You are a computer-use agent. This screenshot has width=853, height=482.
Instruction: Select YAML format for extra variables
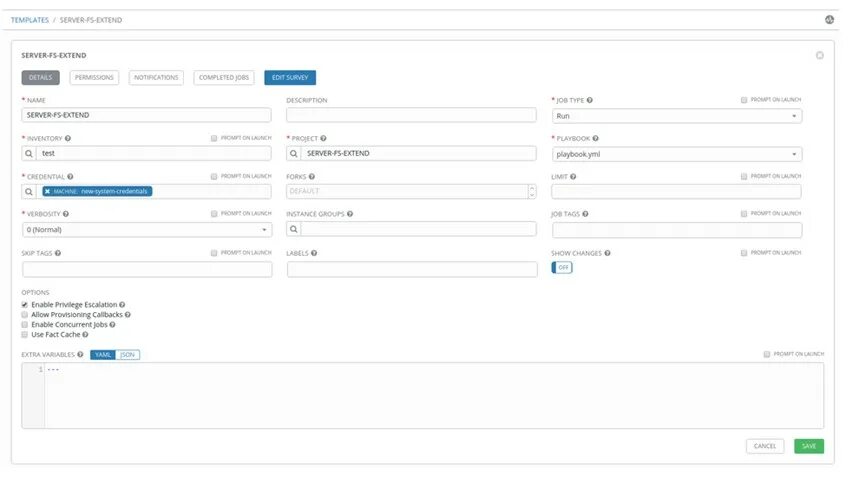(x=103, y=355)
